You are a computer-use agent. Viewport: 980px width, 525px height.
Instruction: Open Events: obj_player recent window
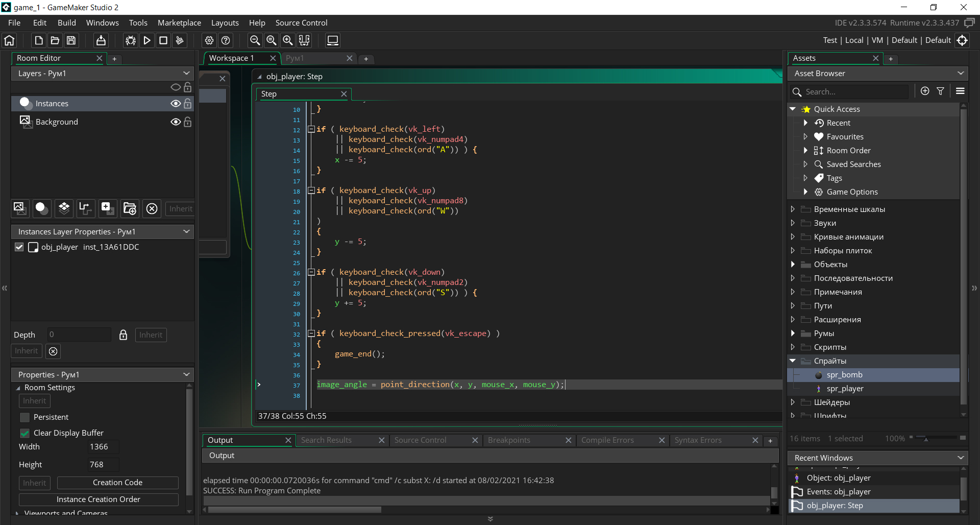pos(839,492)
